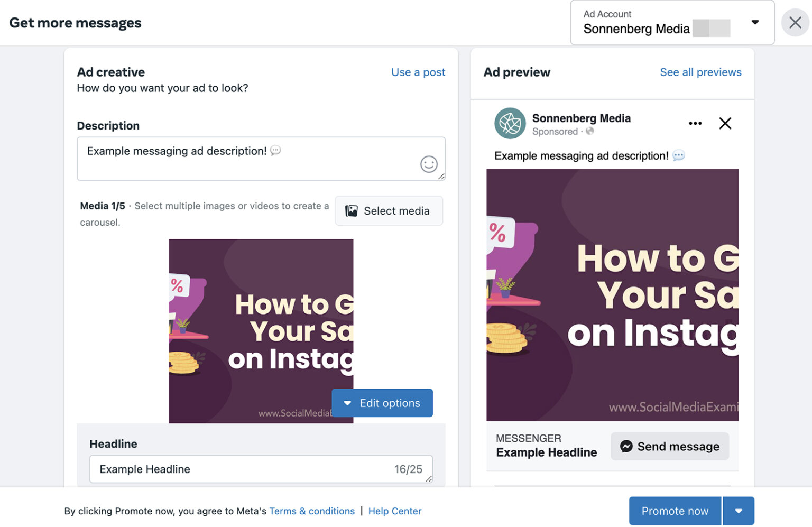Screen dimensions: 812x527
Task: Expand the Edit options dropdown
Action: [x=347, y=403]
